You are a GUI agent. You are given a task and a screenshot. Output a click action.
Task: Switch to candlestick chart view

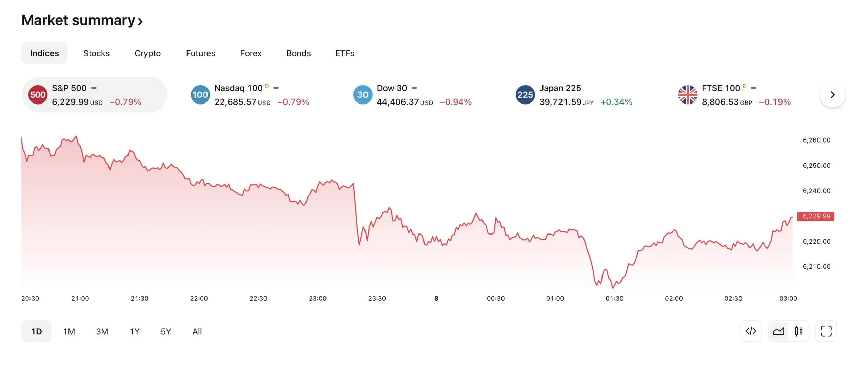[x=798, y=331]
